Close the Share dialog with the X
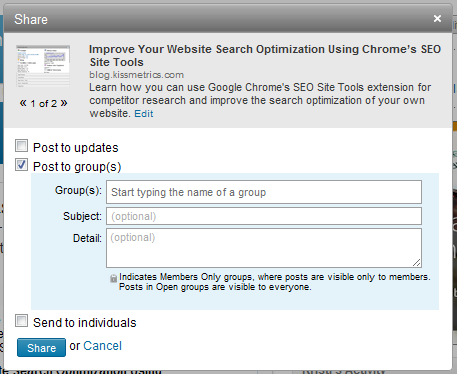The height and width of the screenshot is (374, 457). click(437, 19)
